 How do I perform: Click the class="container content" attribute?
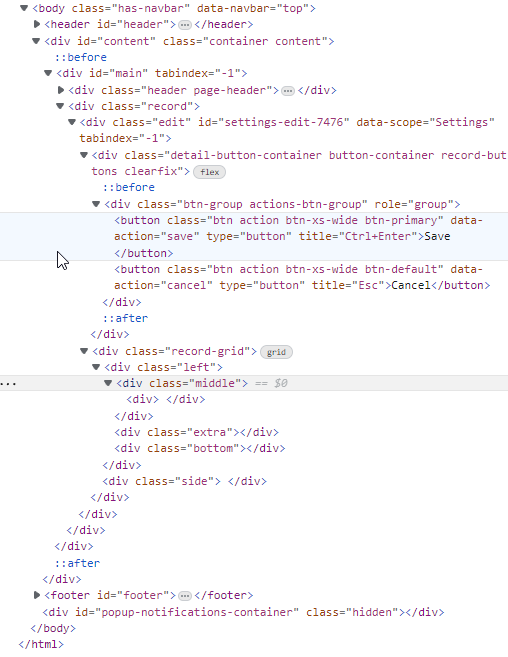(x=246, y=41)
